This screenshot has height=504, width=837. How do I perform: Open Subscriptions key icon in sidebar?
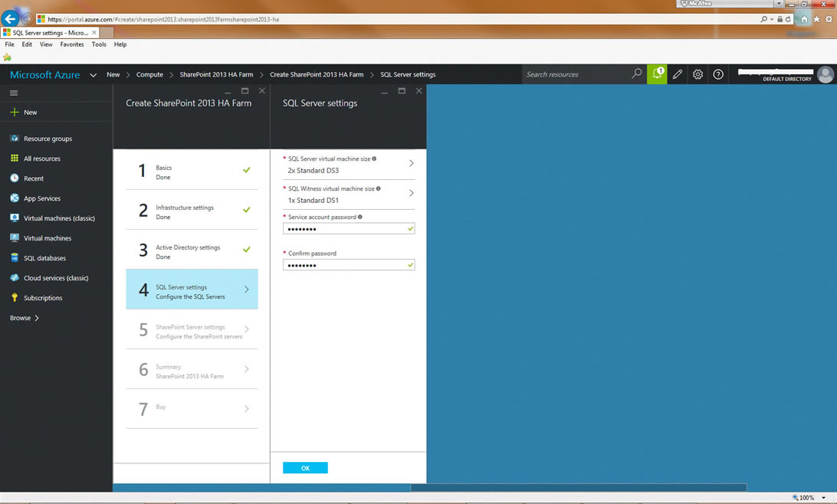(15, 298)
